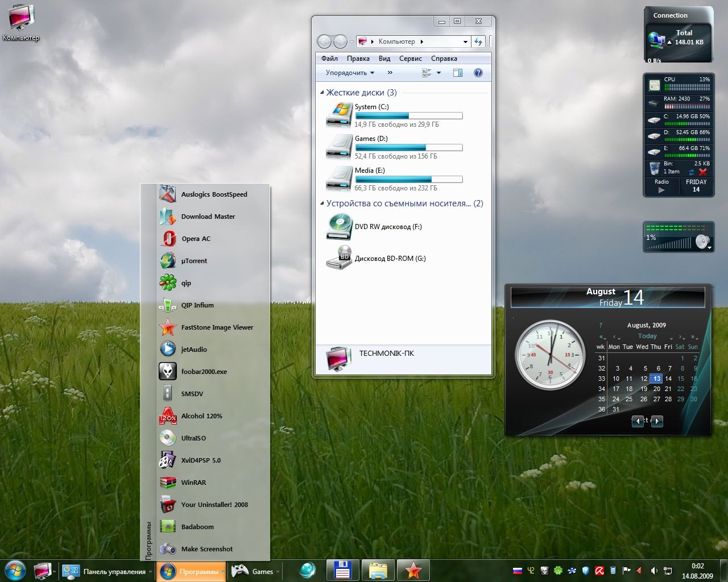Click the Back button in Explorer
The width and height of the screenshot is (728, 582).
tap(324, 41)
